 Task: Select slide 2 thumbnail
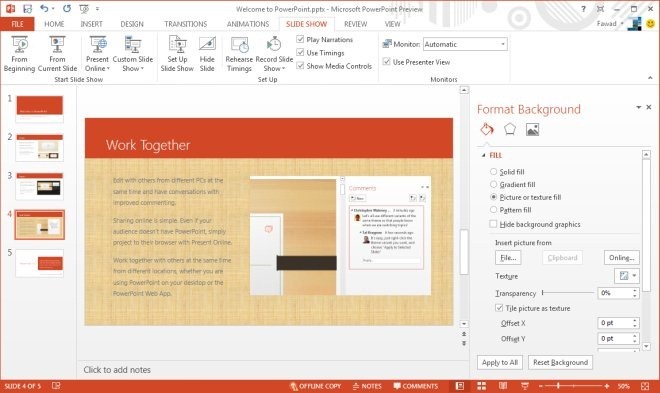tap(40, 148)
